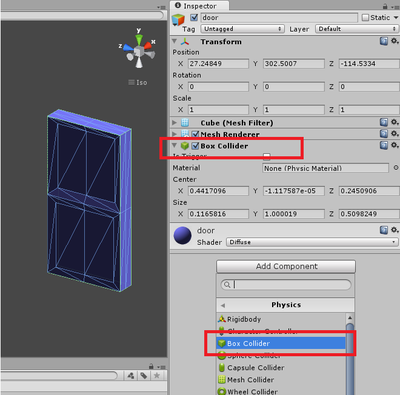The height and width of the screenshot is (395, 400).
Task: Click the door material preview sphere
Action: (183, 235)
